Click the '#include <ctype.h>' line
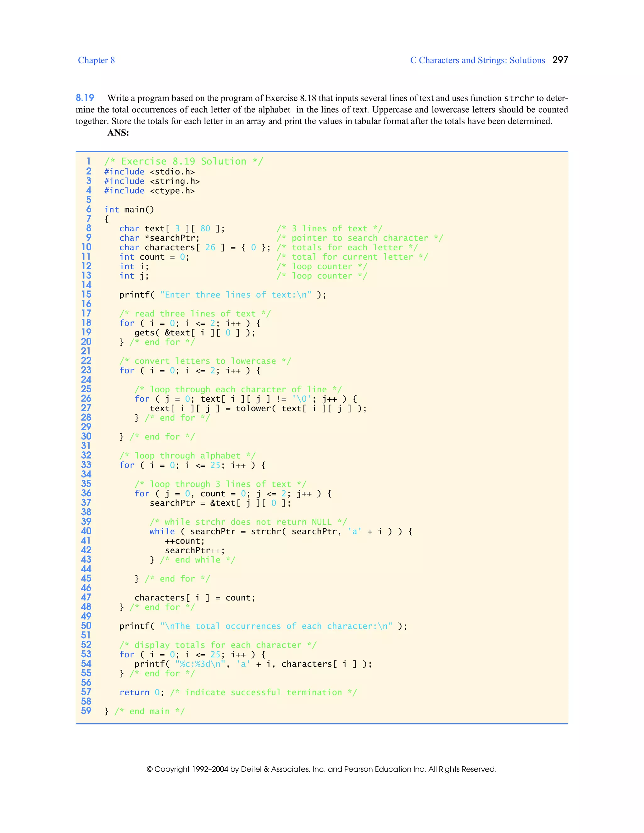 point(149,191)
